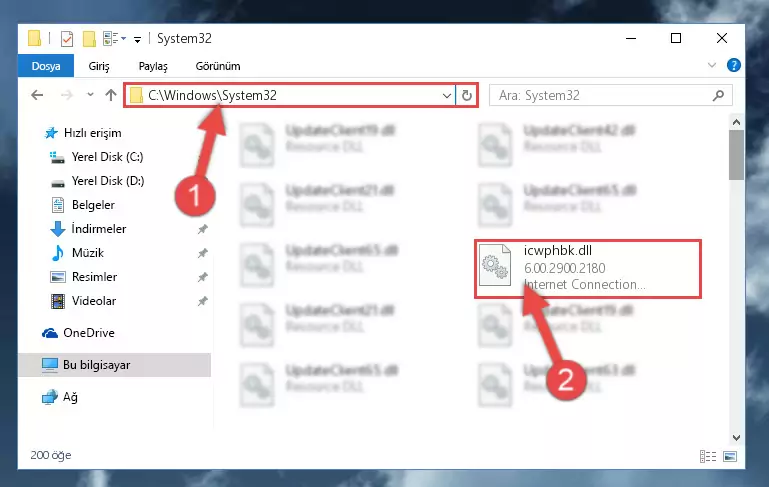
Task: Refresh the System32 folder view
Action: [467, 95]
